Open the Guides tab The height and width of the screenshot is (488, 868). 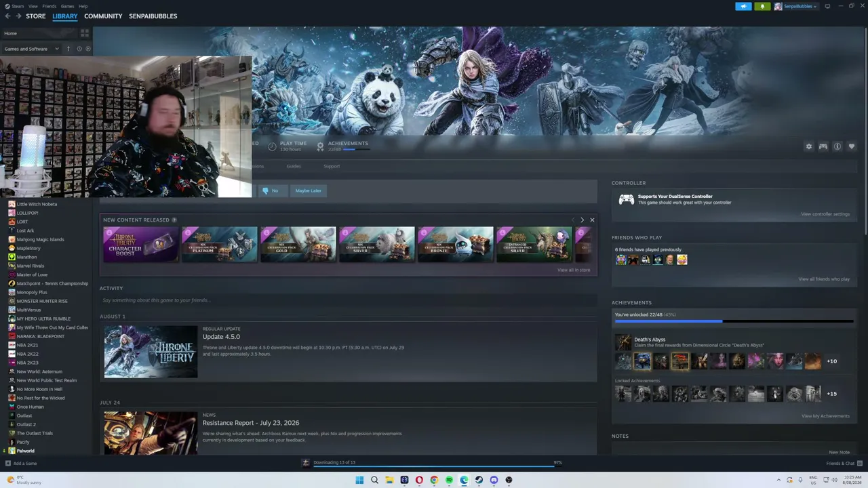point(294,166)
